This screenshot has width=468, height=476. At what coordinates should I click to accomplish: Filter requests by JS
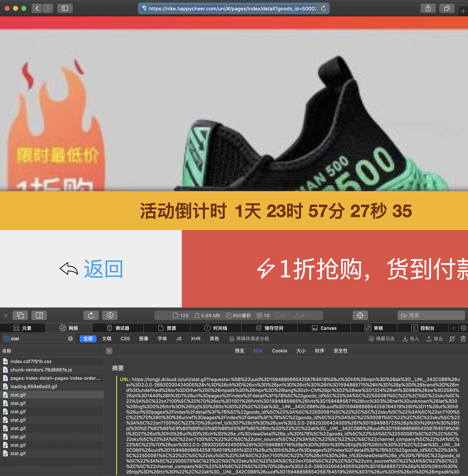[x=179, y=339]
